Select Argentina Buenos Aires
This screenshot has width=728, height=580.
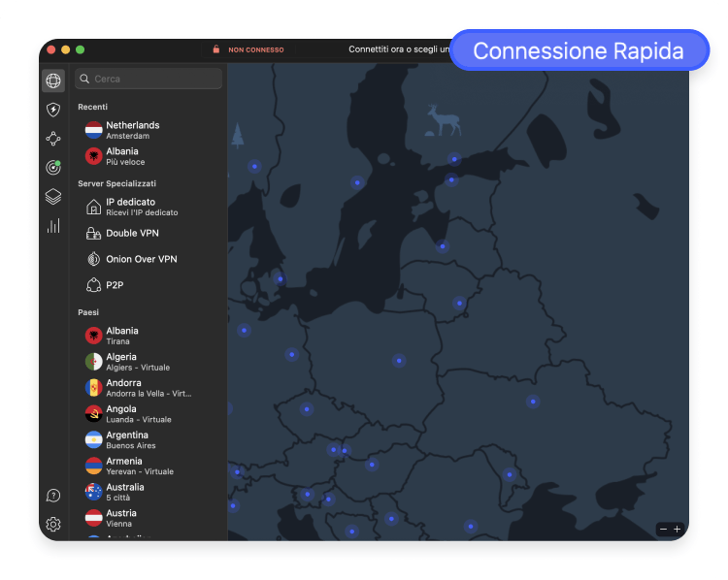coord(149,439)
